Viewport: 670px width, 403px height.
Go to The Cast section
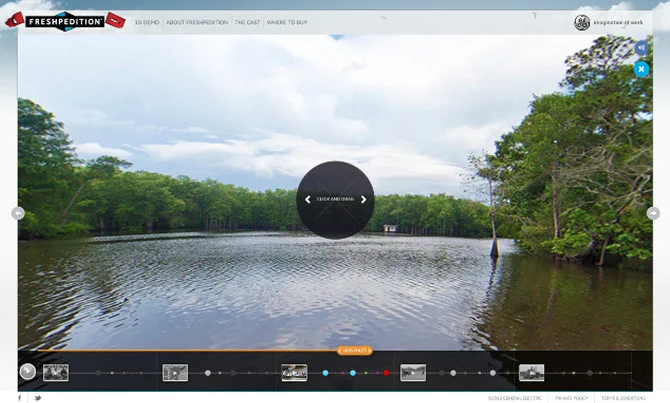click(247, 22)
